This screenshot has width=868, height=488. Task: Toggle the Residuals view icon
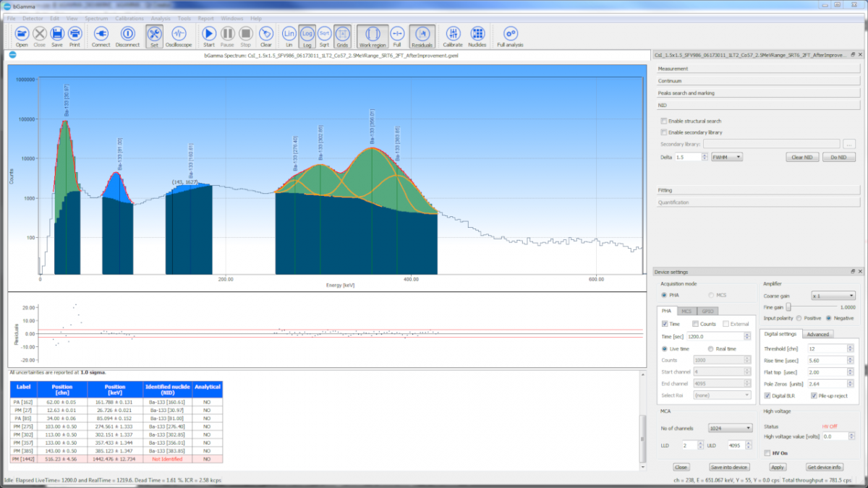tap(422, 34)
